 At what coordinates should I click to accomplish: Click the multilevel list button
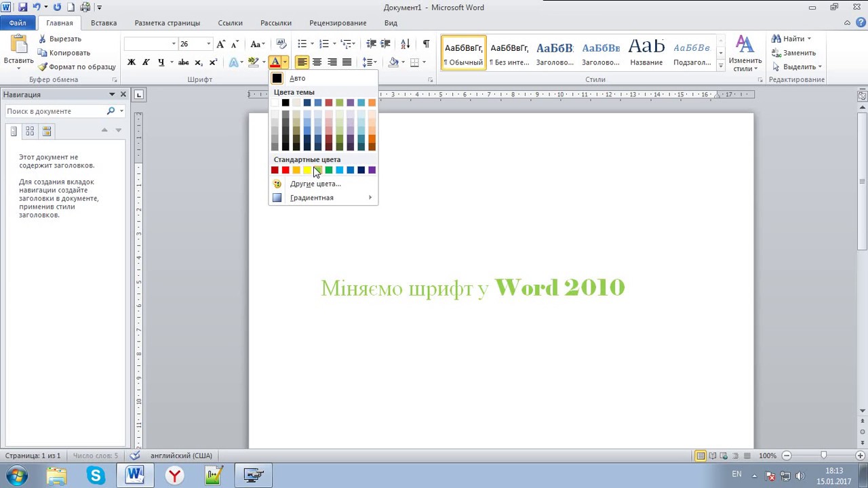click(347, 44)
